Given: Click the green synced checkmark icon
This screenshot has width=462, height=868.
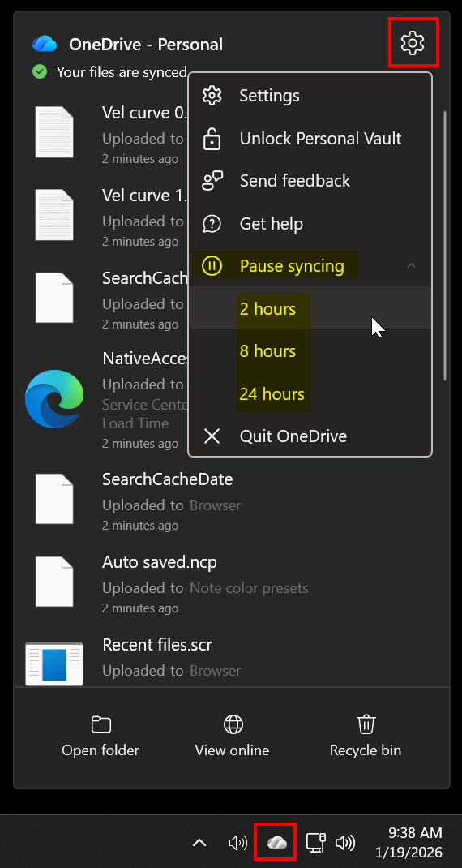Looking at the screenshot, I should click(39, 71).
